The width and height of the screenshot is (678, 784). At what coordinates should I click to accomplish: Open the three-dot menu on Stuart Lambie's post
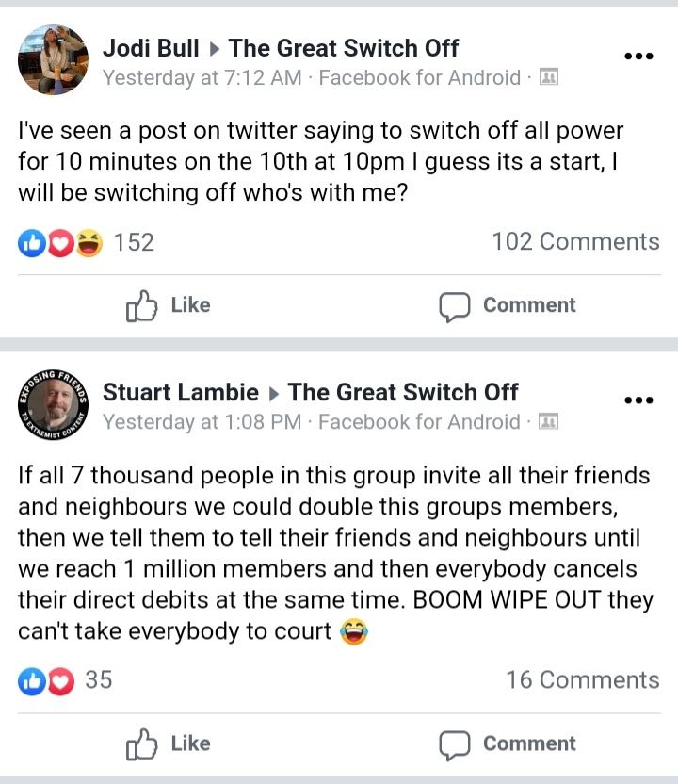(x=638, y=400)
